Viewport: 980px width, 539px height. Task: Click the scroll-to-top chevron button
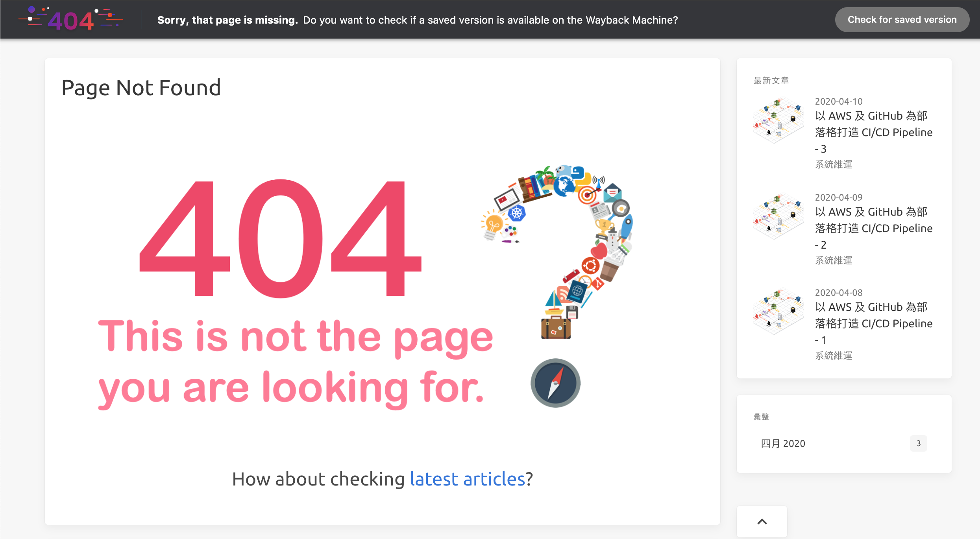click(762, 522)
